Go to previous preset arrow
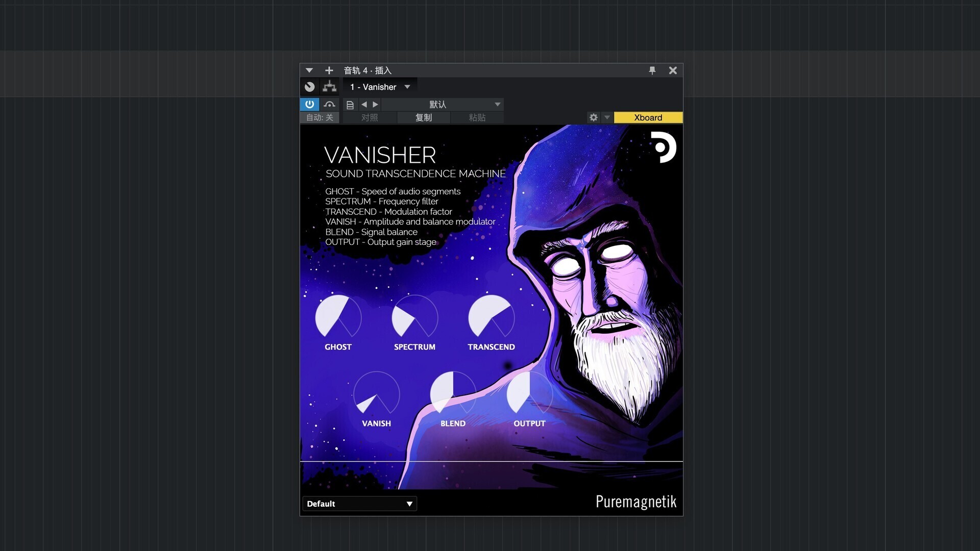Viewport: 980px width, 551px height. pos(364,105)
